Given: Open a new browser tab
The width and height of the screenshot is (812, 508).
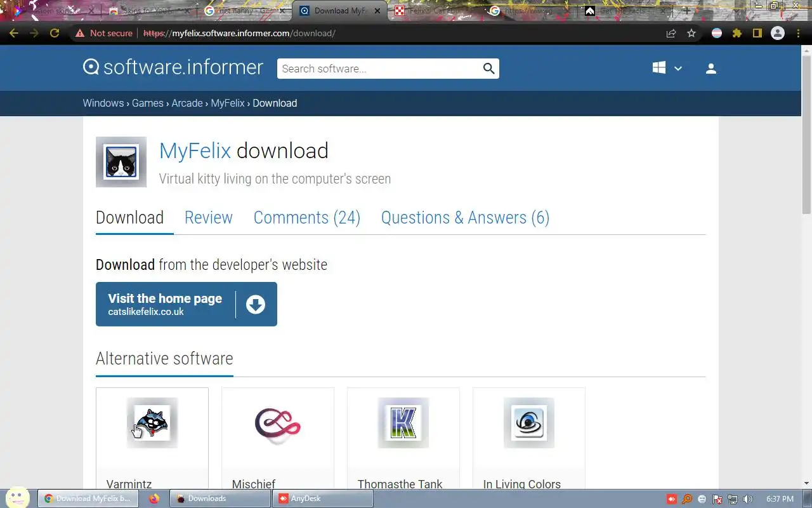Looking at the screenshot, I should point(686,11).
